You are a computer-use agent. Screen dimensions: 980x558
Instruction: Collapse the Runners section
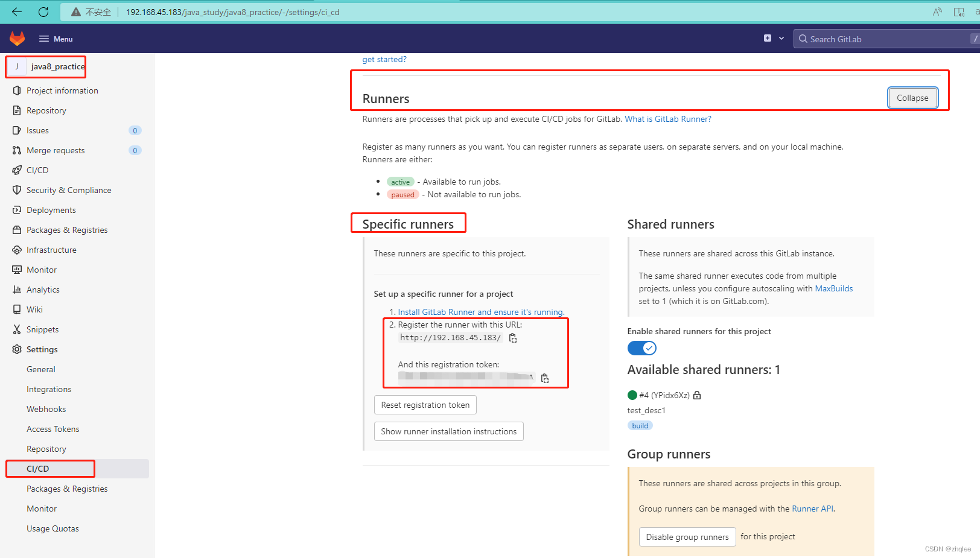(912, 98)
